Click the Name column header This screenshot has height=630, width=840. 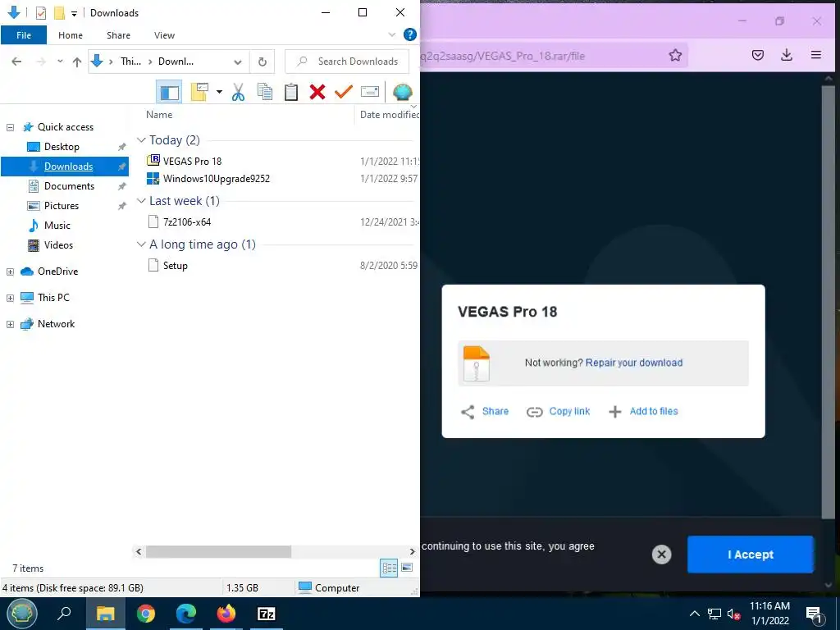pyautogui.click(x=159, y=115)
